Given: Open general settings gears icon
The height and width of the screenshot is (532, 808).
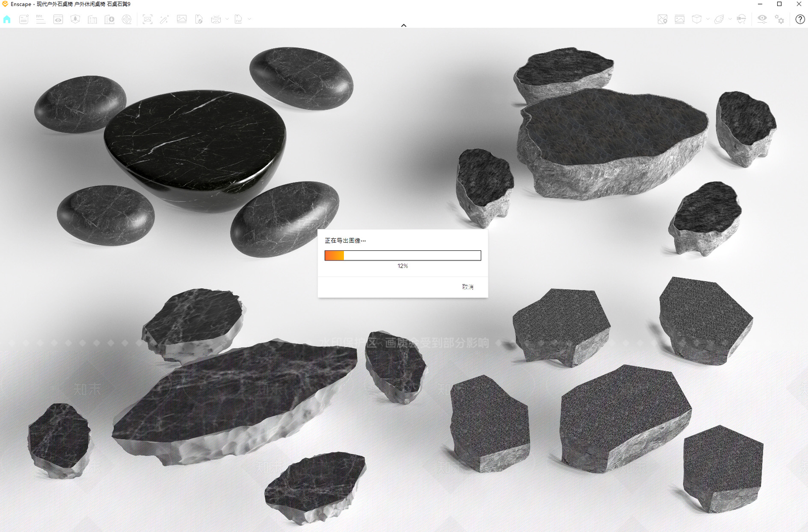Looking at the screenshot, I should tap(780, 19).
